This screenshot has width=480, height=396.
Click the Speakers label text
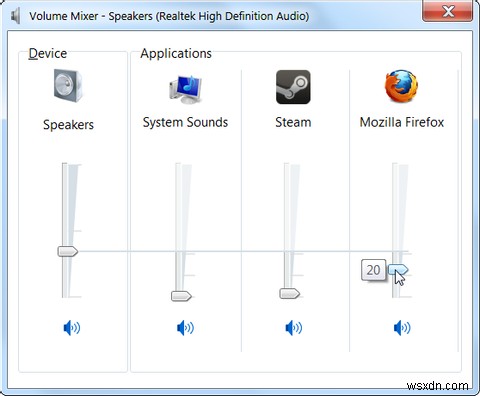point(68,125)
